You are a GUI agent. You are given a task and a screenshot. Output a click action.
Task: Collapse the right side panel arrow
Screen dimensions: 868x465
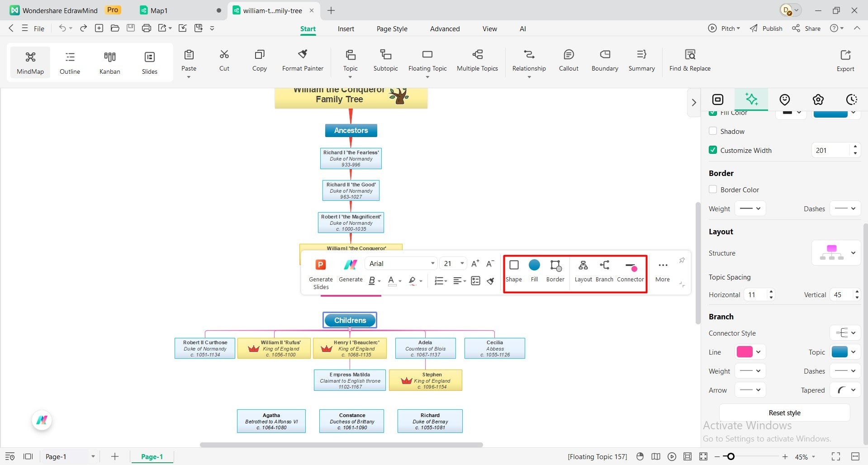click(x=694, y=103)
